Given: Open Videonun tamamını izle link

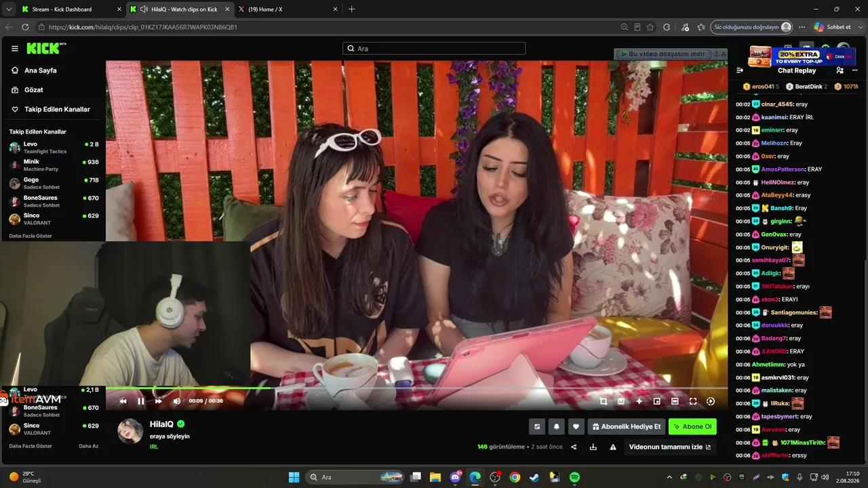Looking at the screenshot, I should pyautogui.click(x=670, y=447).
